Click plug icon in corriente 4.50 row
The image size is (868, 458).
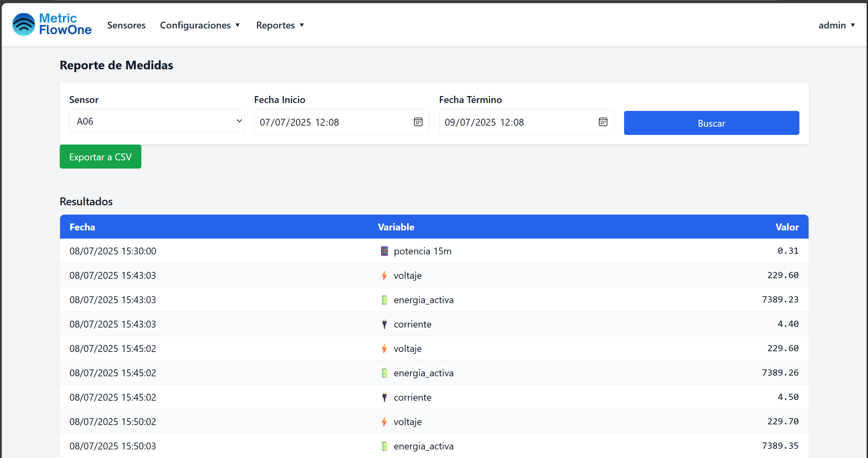coord(384,397)
